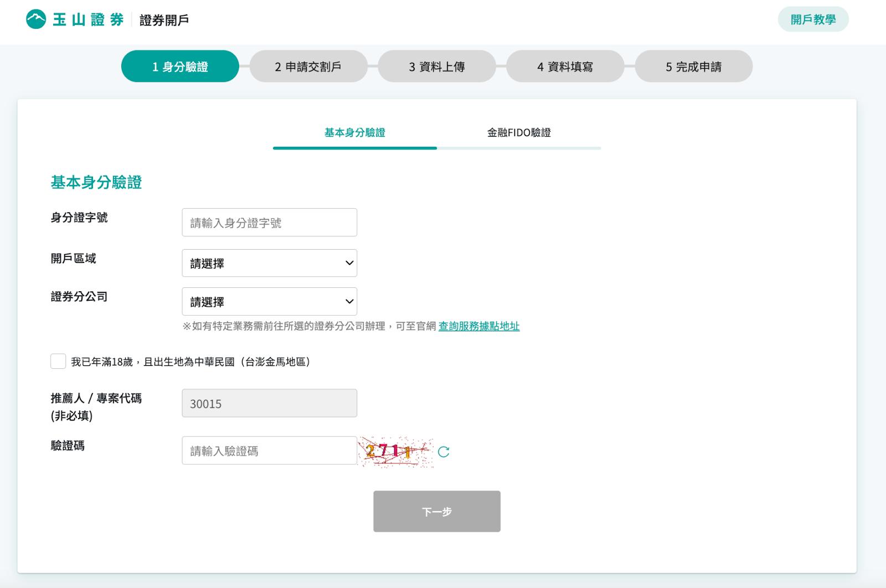Follow the 查詢服務據點地址 link
This screenshot has height=588, width=886.
(479, 327)
